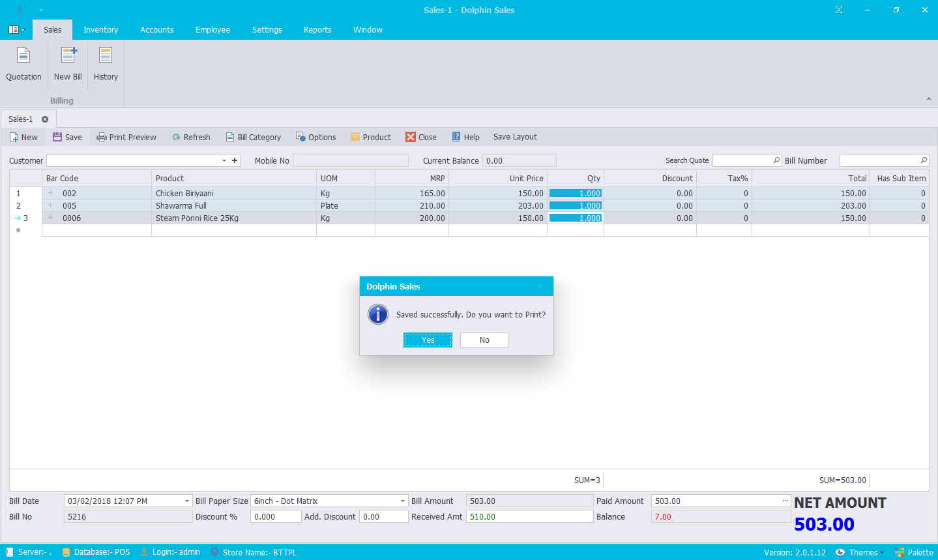Open Bill Category
Viewport: 938px width, 560px height.
(x=253, y=137)
